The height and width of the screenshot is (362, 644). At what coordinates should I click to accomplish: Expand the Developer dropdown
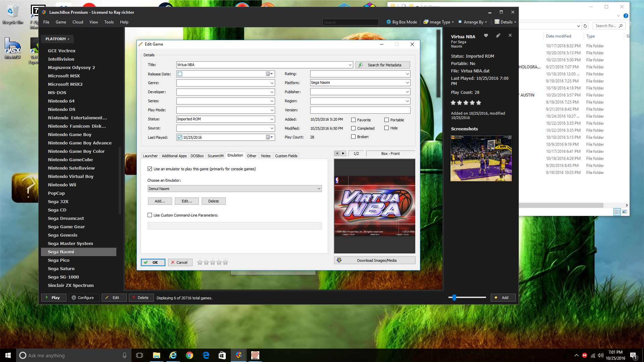pos(272,92)
